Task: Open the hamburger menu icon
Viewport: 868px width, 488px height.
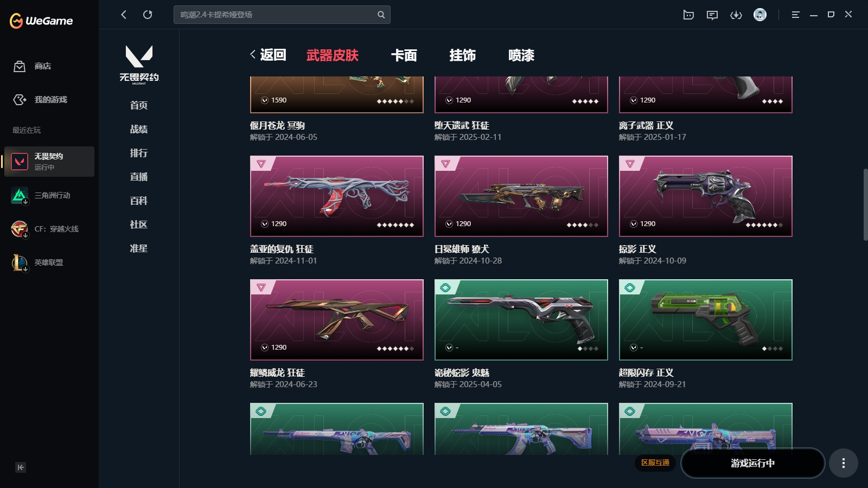Action: click(795, 15)
